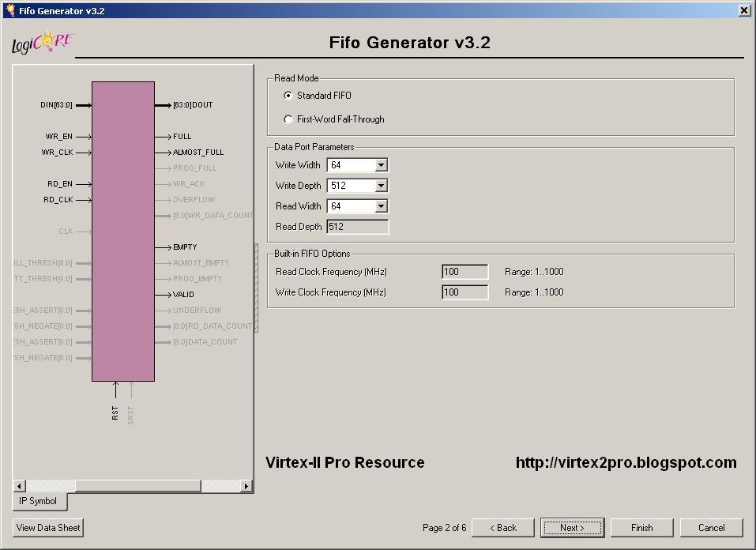The height and width of the screenshot is (550, 756).
Task: Click the Finish button
Action: tap(641, 528)
